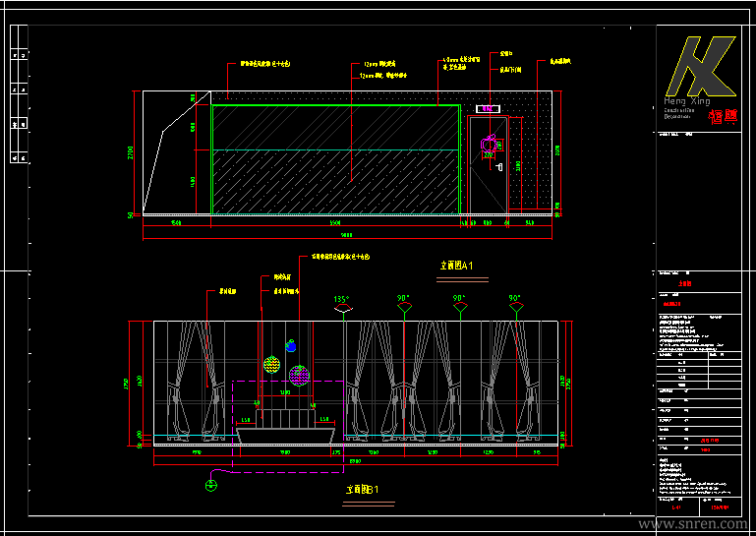
Task: Click the magenta and green ball ornament
Action: (x=299, y=376)
